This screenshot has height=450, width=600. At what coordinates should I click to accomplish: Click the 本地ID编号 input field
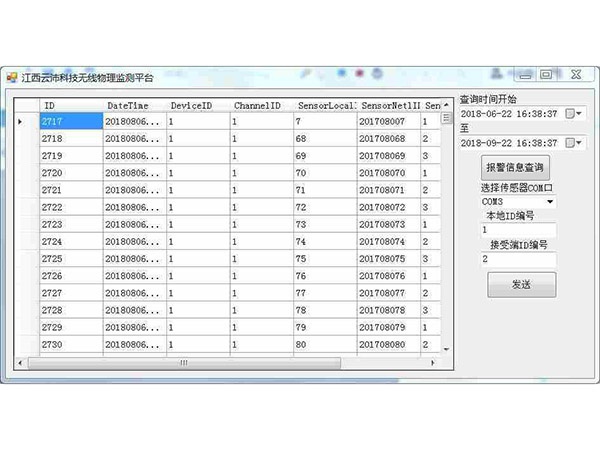click(516, 230)
